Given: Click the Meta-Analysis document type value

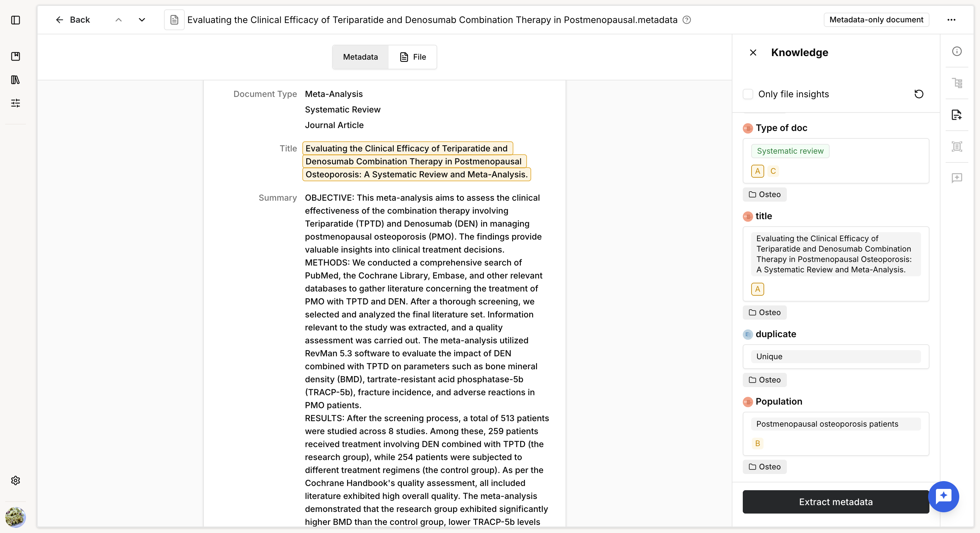Looking at the screenshot, I should click(x=334, y=94).
